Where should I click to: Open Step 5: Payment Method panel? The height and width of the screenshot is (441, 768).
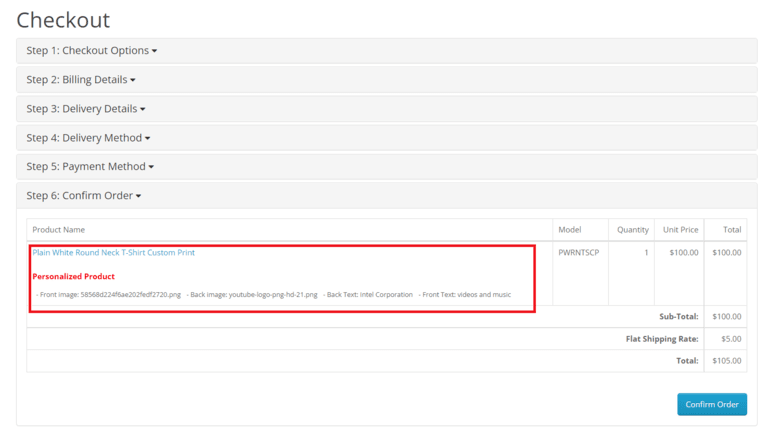[90, 167]
